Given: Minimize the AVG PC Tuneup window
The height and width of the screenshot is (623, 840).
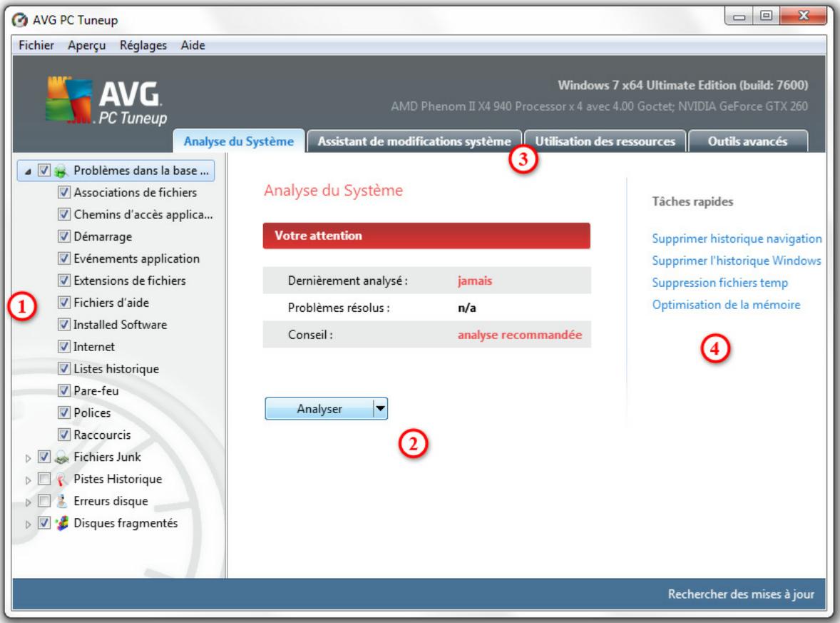Looking at the screenshot, I should pos(739,16).
